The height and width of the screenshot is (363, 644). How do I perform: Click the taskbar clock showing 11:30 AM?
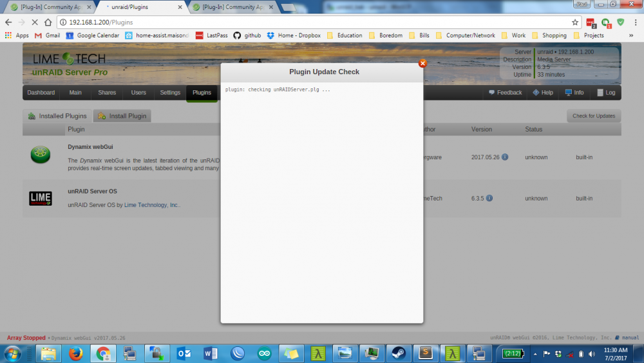tap(616, 354)
